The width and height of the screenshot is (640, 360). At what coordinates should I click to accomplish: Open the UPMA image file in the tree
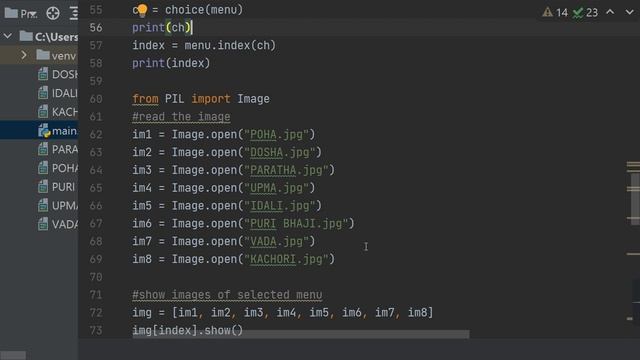[64, 206]
